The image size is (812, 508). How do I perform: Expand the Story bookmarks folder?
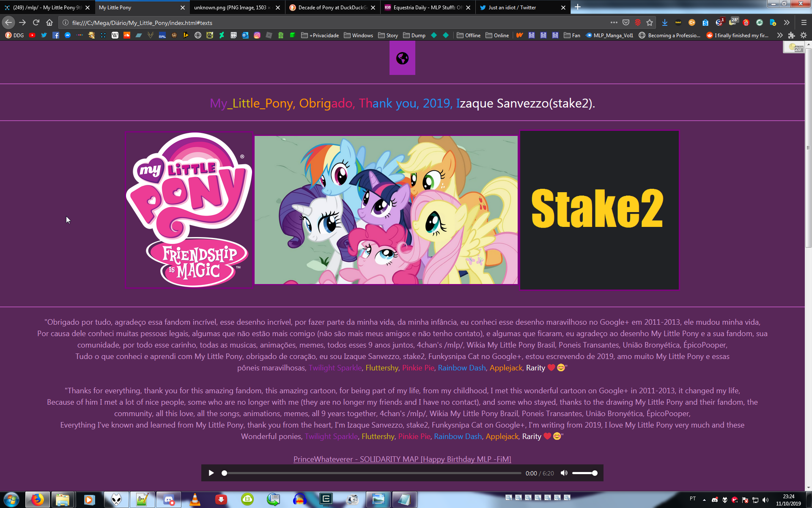(x=388, y=35)
